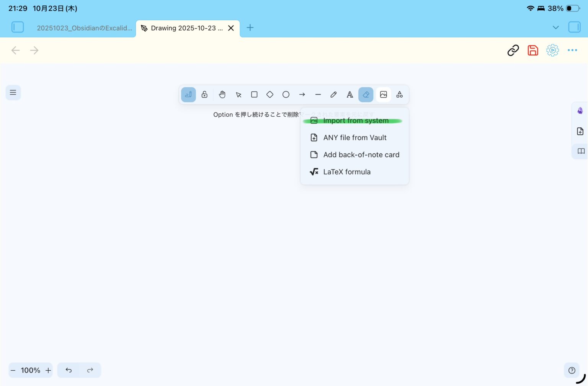Toggle the keep-tool-active lock

pos(204,94)
